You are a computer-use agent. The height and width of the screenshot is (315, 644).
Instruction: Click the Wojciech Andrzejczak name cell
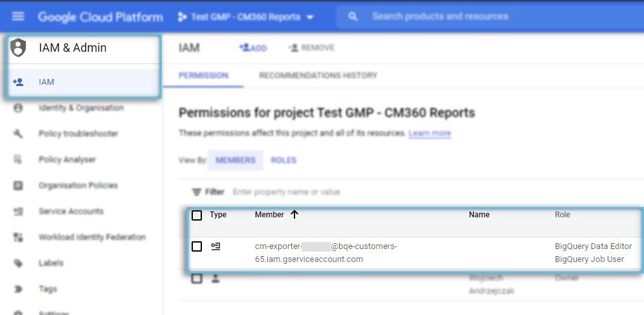coord(492,284)
